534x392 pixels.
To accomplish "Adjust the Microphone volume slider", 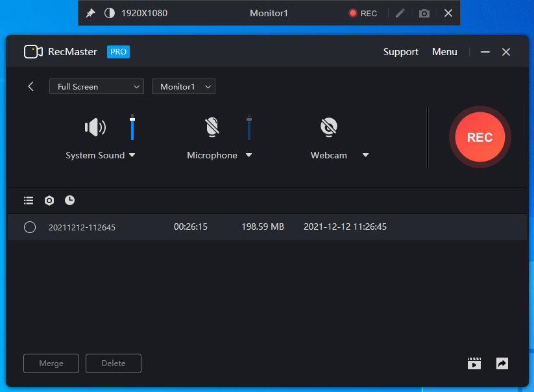I will pyautogui.click(x=249, y=127).
